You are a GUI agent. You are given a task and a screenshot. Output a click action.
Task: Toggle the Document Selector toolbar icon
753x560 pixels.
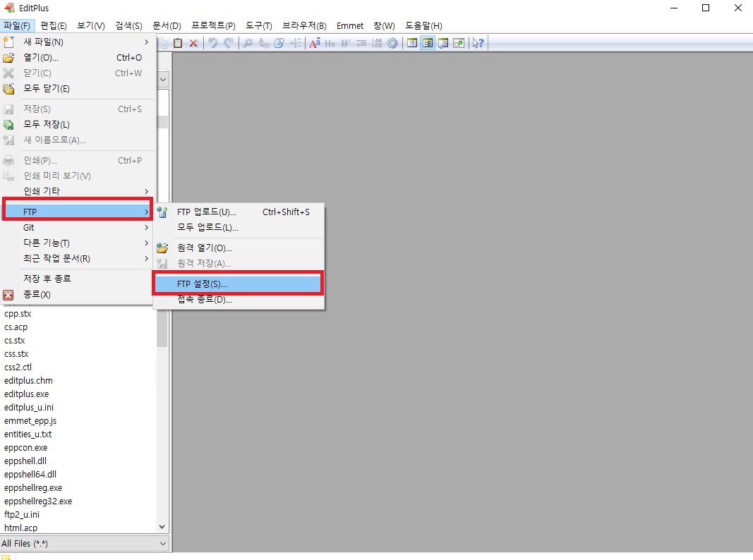(x=412, y=43)
